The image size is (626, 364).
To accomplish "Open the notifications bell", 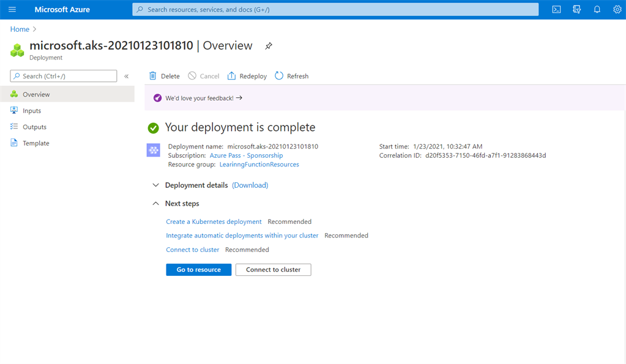I will (x=597, y=9).
